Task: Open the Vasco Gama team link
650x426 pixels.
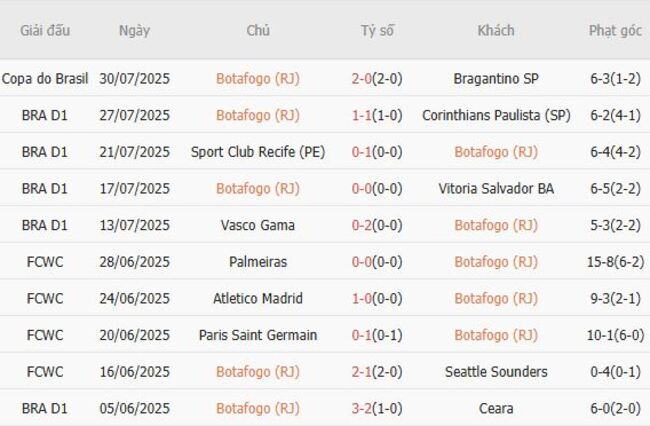Action: coord(257,225)
